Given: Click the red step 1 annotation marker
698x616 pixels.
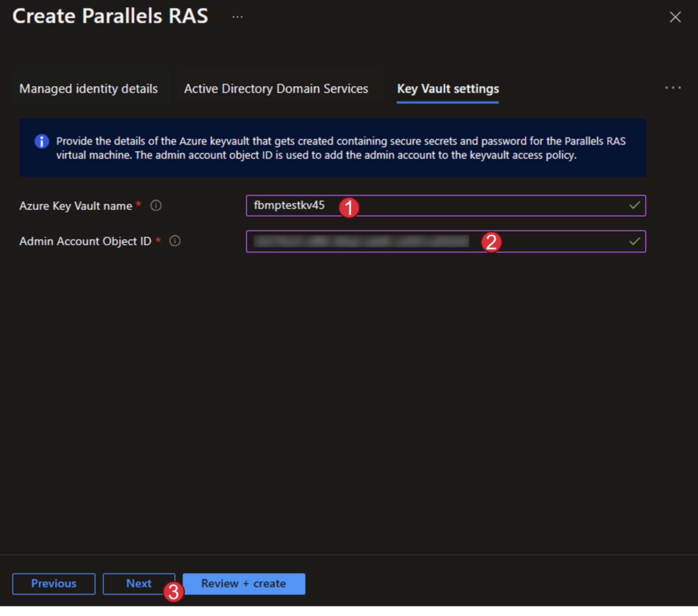Looking at the screenshot, I should (x=349, y=207).
